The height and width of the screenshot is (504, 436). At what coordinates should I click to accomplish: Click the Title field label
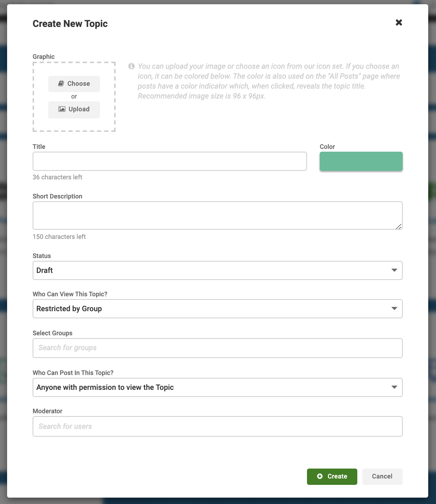coord(39,147)
